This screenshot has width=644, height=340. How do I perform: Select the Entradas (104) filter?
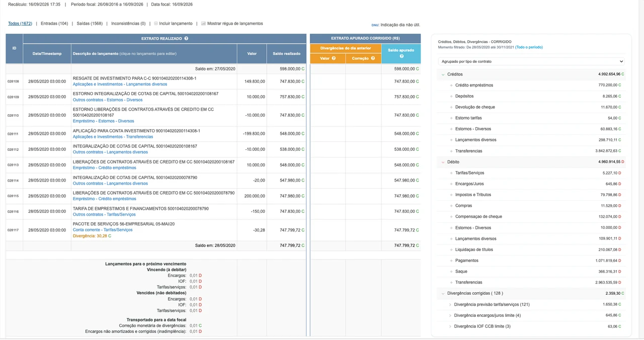tap(54, 24)
